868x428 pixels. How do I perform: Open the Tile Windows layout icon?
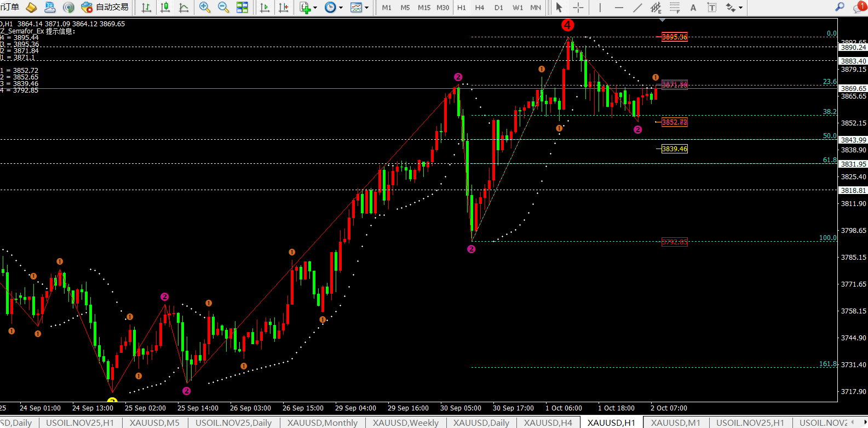click(x=242, y=8)
